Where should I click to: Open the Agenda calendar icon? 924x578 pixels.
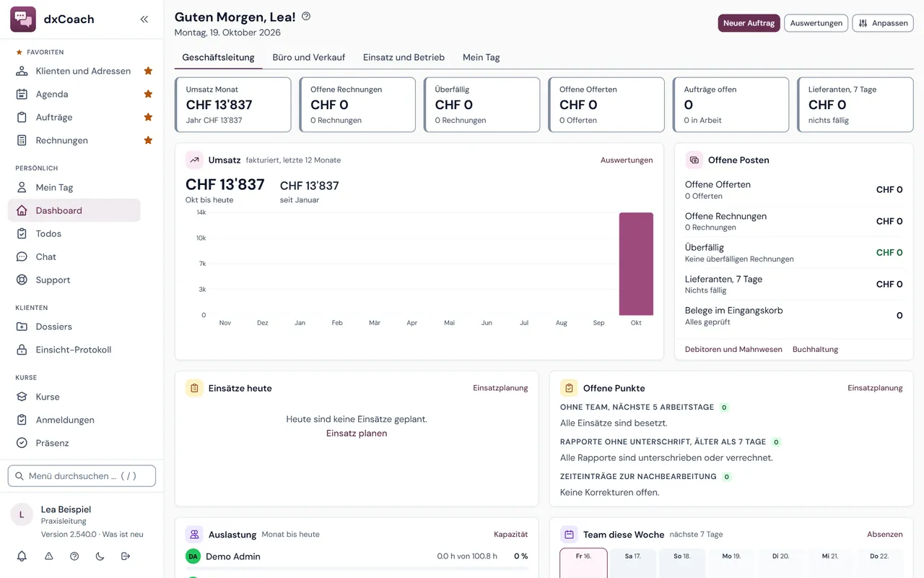(x=22, y=94)
